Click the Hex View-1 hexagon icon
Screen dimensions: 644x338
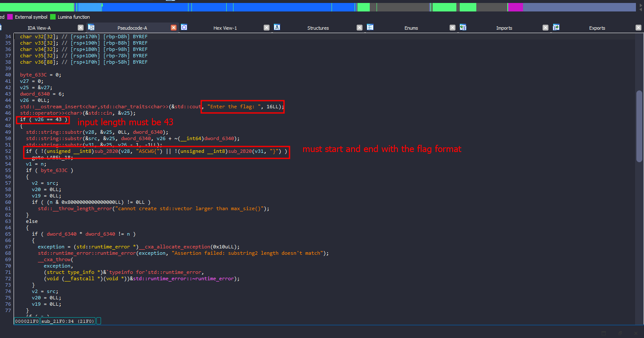click(184, 28)
